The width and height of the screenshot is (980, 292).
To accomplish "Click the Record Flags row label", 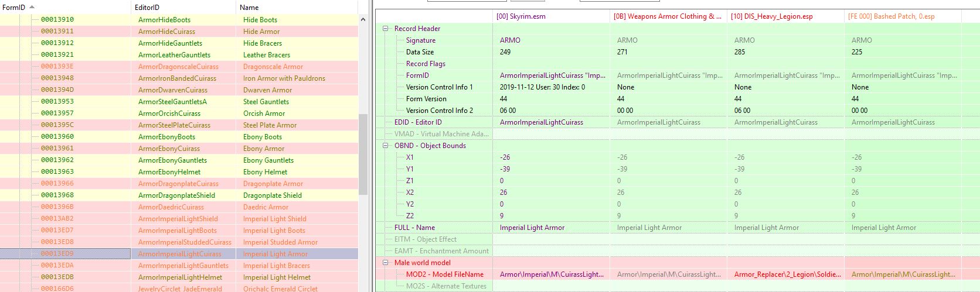I will [x=426, y=64].
